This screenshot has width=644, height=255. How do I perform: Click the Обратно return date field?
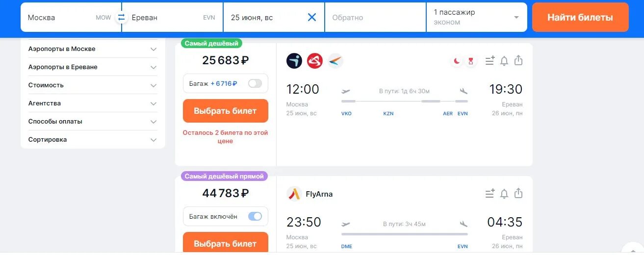(x=375, y=17)
